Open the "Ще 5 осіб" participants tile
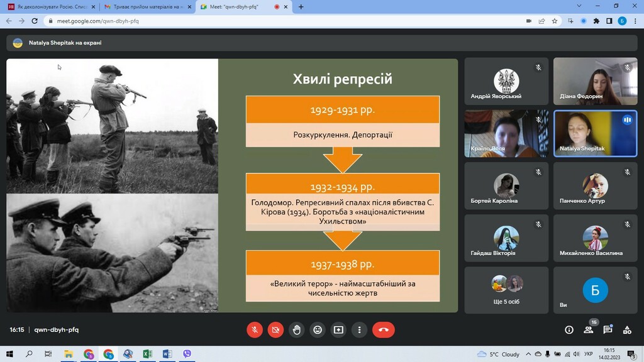644x362 pixels. click(x=506, y=290)
